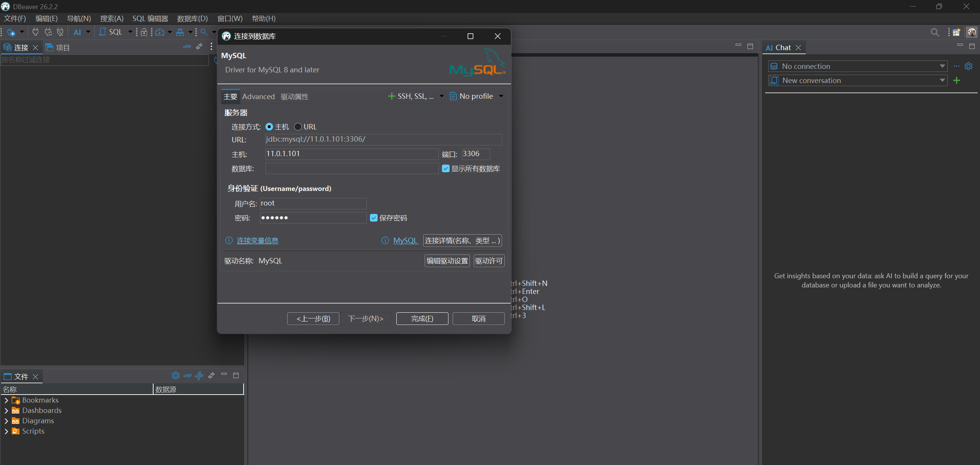Open the 连接变量信息 link

257,240
